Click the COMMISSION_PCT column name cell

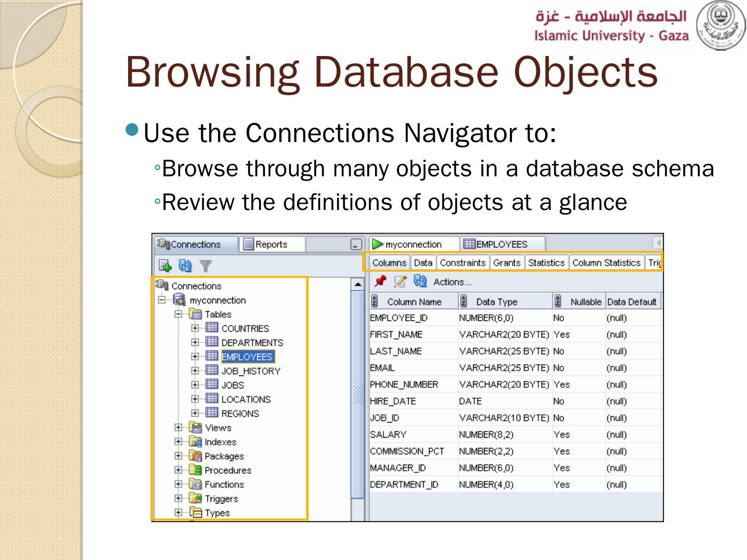point(413,451)
